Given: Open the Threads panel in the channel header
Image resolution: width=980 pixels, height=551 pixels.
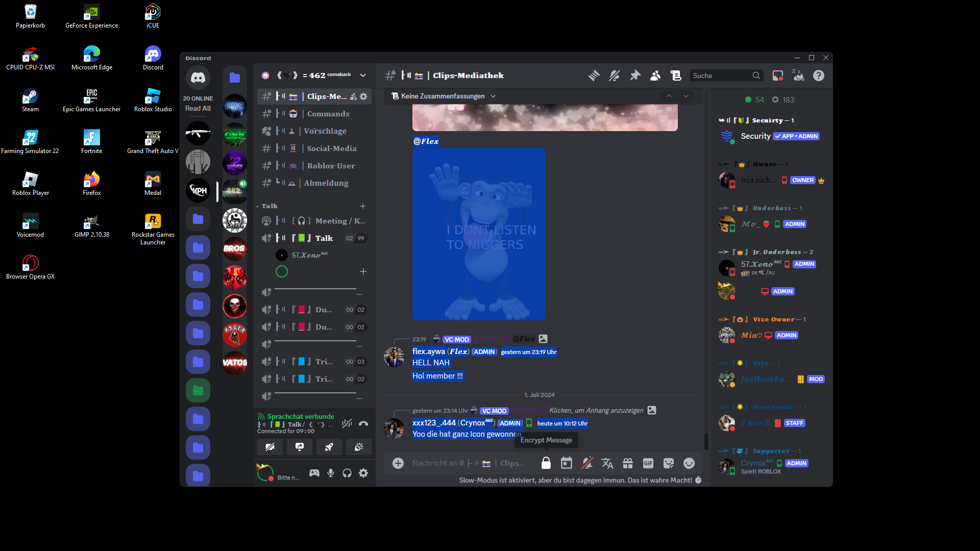Looking at the screenshot, I should pos(594,76).
